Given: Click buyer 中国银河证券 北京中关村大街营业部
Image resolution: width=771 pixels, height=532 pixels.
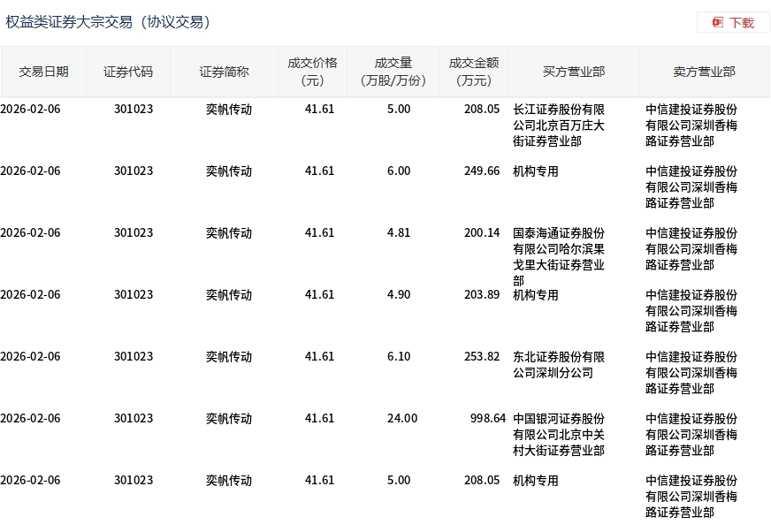Looking at the screenshot, I should (x=559, y=435).
